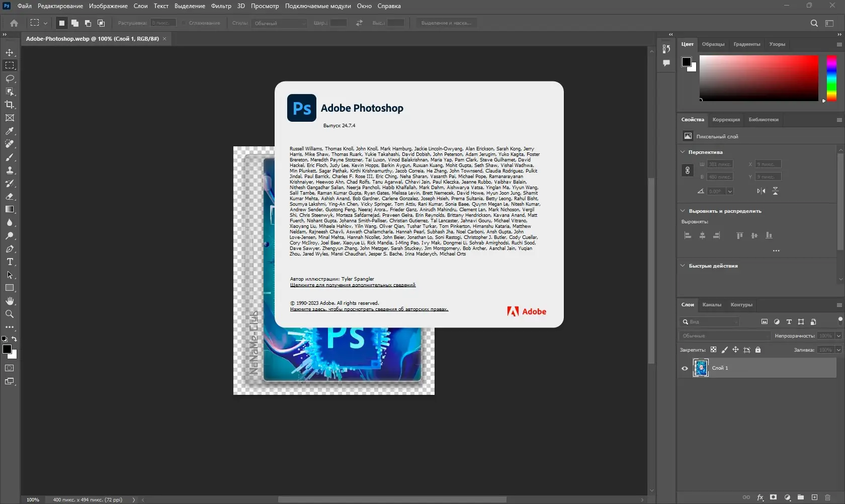Open the Непрозрачность dropdown arrow

838,335
